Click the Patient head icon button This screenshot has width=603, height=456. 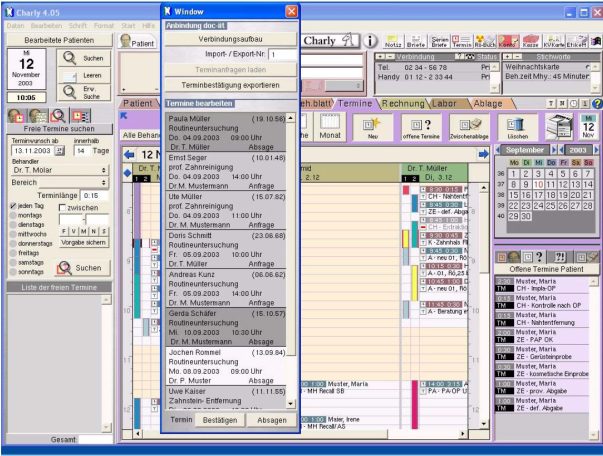[138, 41]
